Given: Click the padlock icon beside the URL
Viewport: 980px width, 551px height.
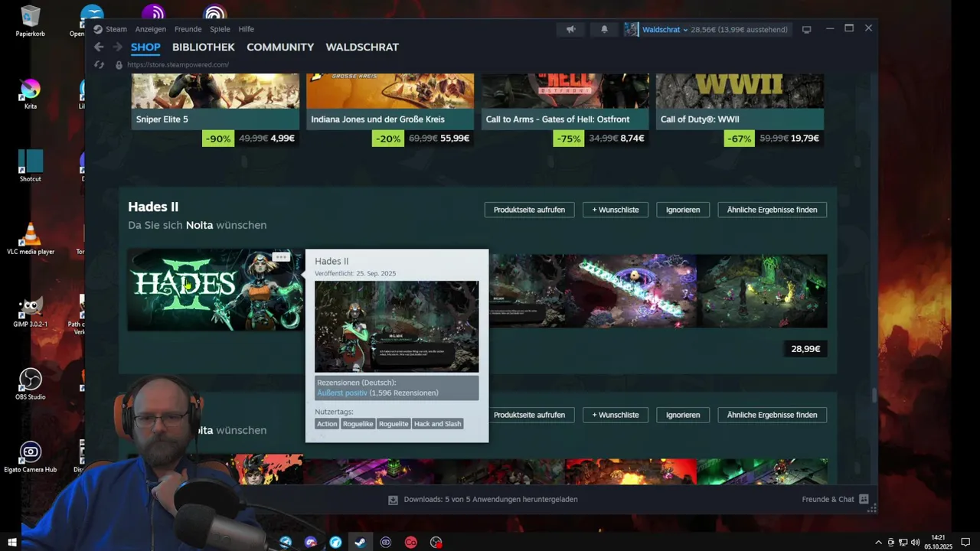Looking at the screenshot, I should tap(119, 65).
